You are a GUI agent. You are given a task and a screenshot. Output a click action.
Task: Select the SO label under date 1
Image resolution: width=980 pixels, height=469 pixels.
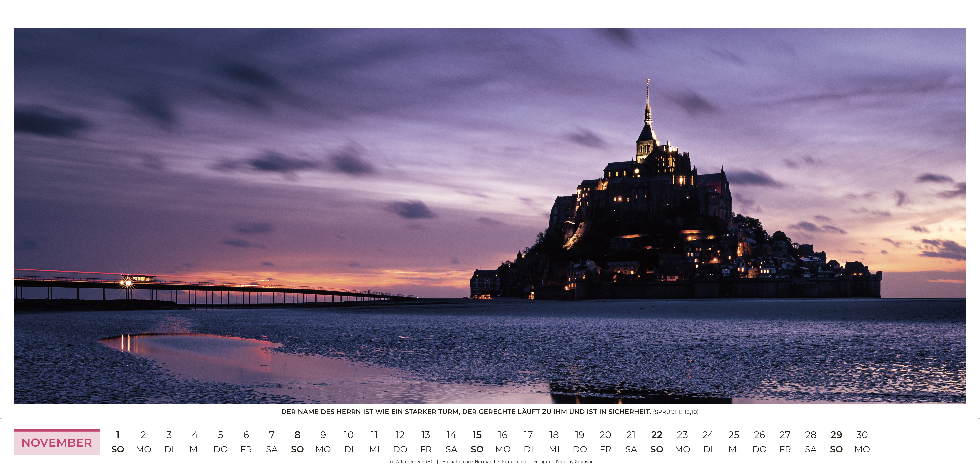pyautogui.click(x=118, y=449)
